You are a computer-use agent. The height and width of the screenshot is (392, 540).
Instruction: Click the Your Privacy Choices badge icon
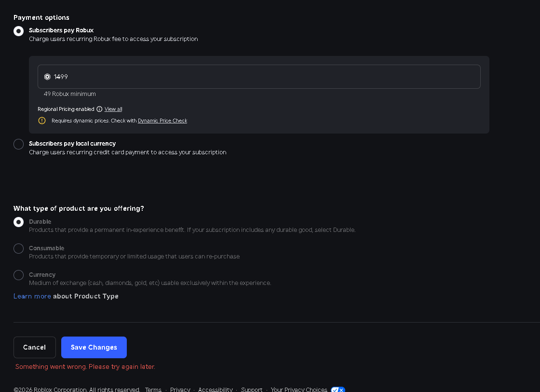(338, 390)
